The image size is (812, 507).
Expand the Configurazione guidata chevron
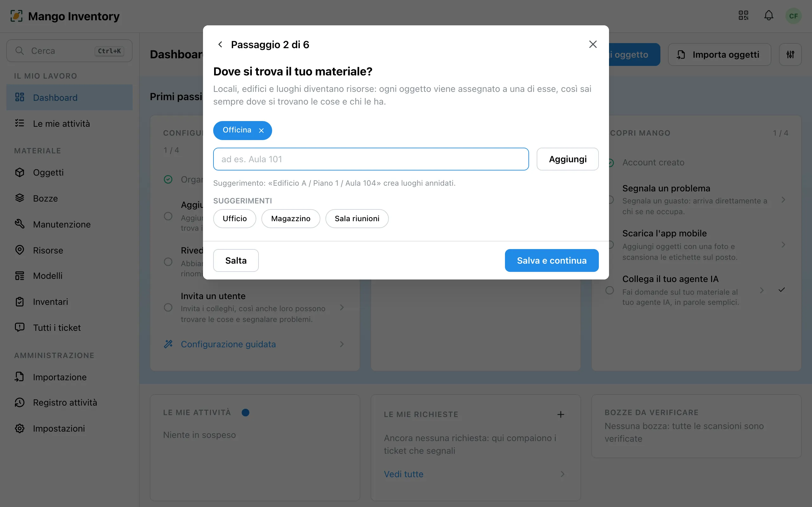[x=342, y=344]
